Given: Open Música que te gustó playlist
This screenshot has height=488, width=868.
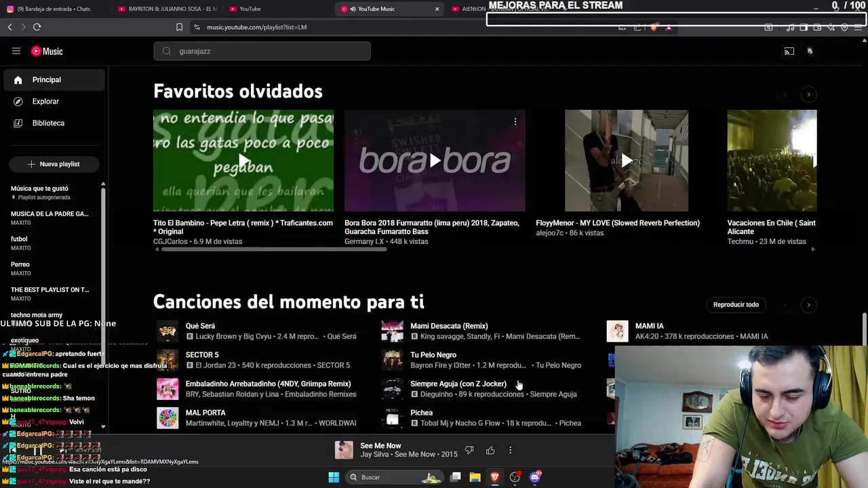Looking at the screenshot, I should tap(51, 192).
